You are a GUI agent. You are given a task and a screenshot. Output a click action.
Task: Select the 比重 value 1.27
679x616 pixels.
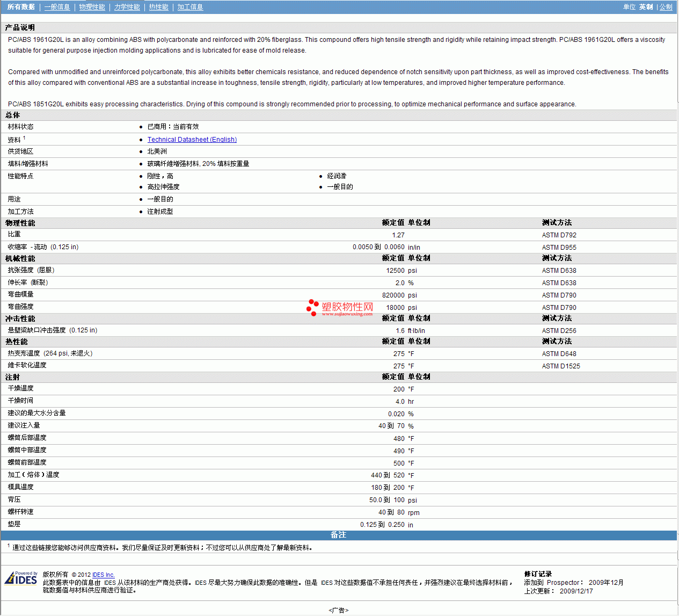tap(398, 235)
